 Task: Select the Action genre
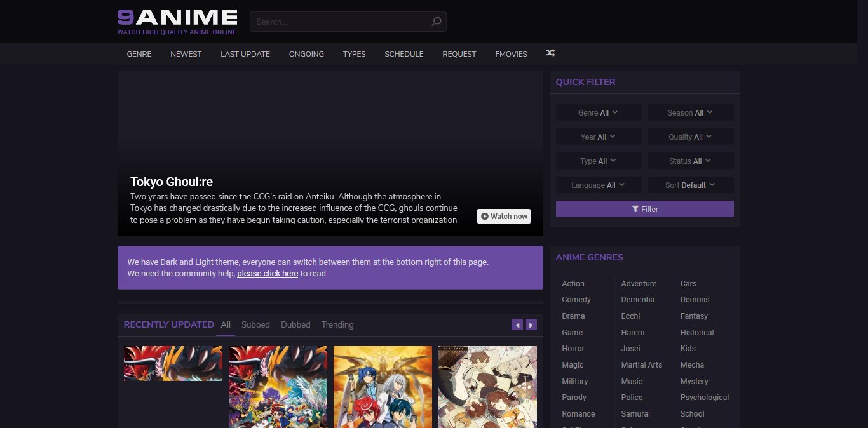click(573, 284)
